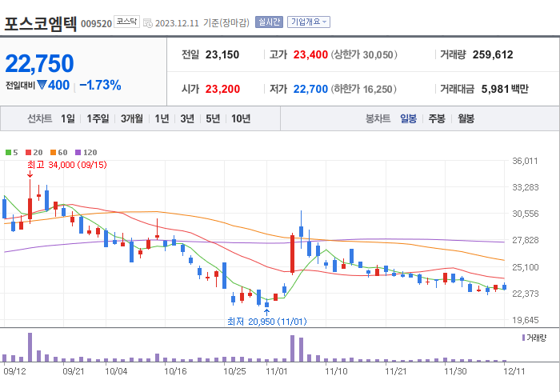Click the 12/11 date axis label

(x=514, y=371)
